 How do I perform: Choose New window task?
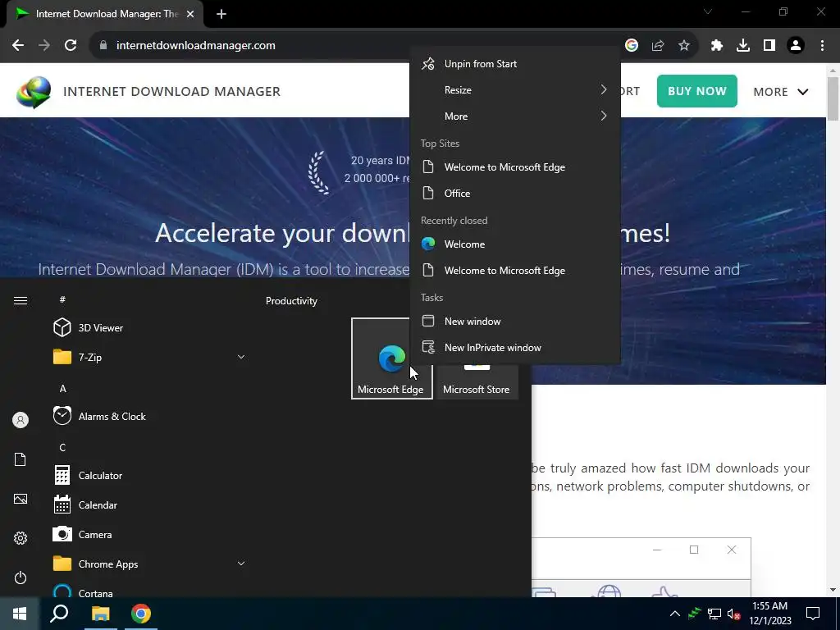(515, 322)
